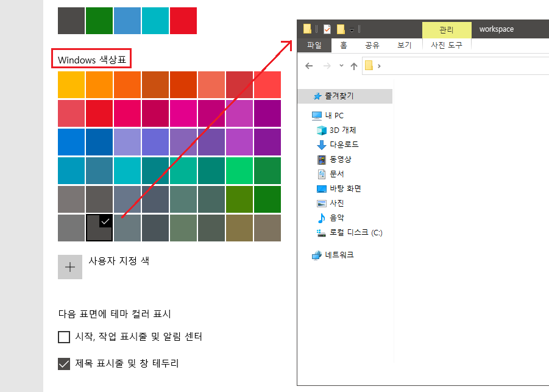Viewport: 549px width, 392px height.
Task: Click the Properties checkmark icon in quick access toolbar
Action: [327, 29]
